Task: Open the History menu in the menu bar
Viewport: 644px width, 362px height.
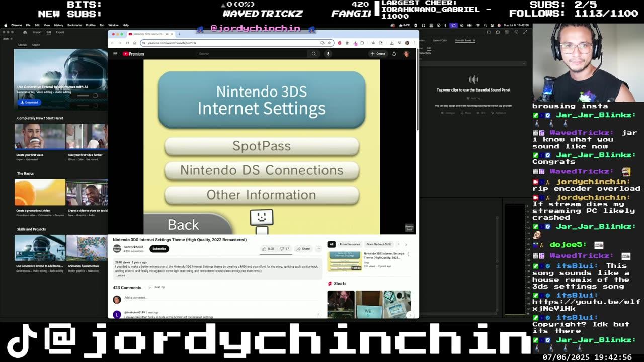Action: pyautogui.click(x=59, y=25)
